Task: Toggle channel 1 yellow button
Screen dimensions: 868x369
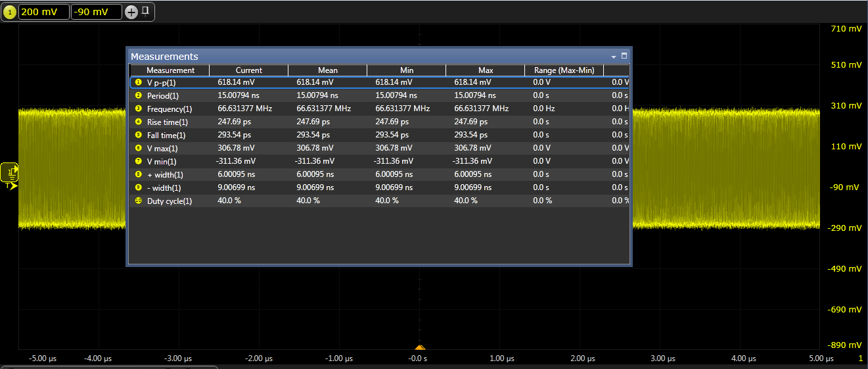Action: (x=10, y=12)
